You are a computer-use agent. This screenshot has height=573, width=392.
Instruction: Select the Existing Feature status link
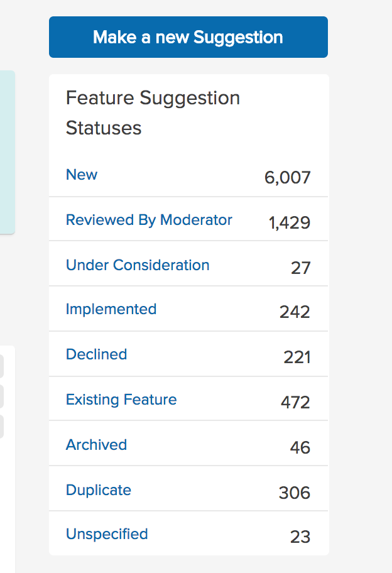pos(121,400)
